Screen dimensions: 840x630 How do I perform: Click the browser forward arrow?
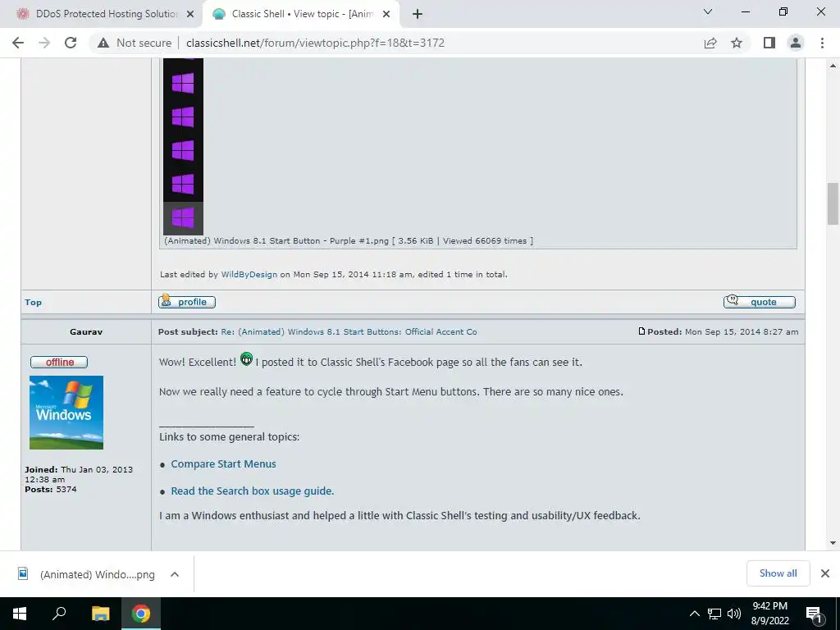(x=44, y=43)
